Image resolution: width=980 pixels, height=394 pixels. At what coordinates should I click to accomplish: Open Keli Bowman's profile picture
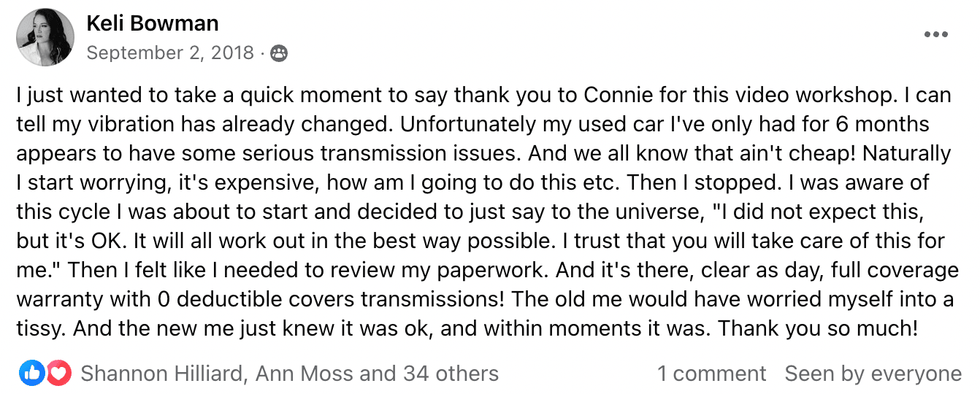[x=45, y=37]
